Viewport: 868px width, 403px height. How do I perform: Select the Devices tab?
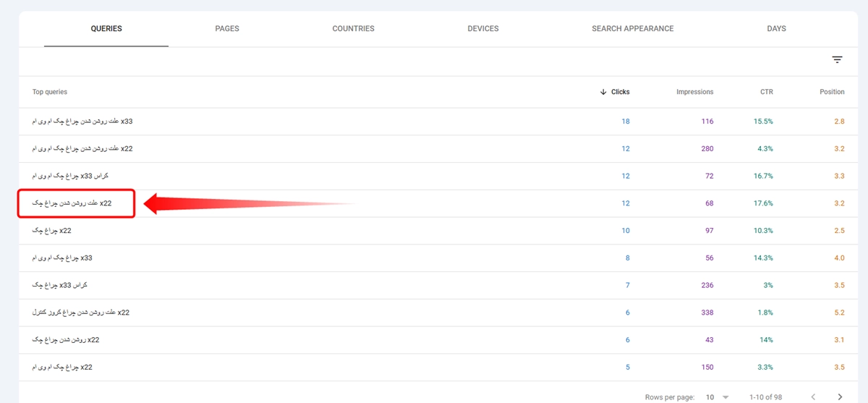(x=482, y=29)
